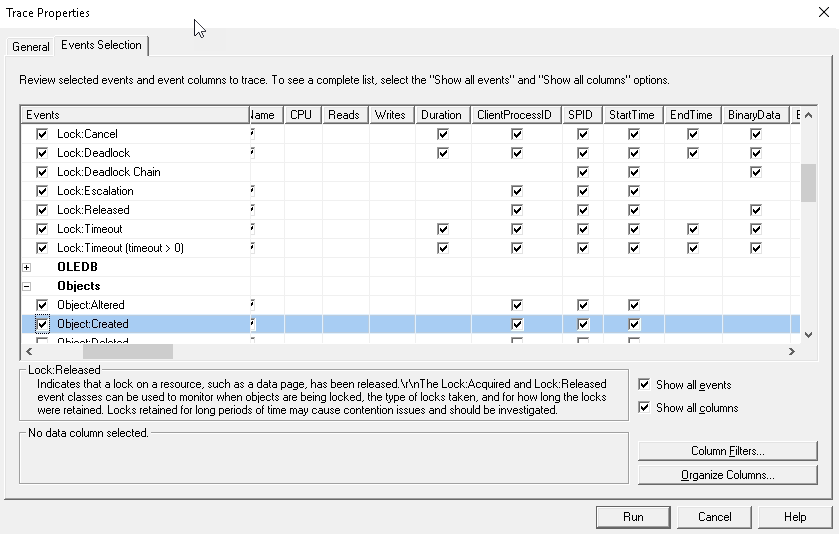
Task: Open the Column Filters dialog
Action: pos(728,451)
